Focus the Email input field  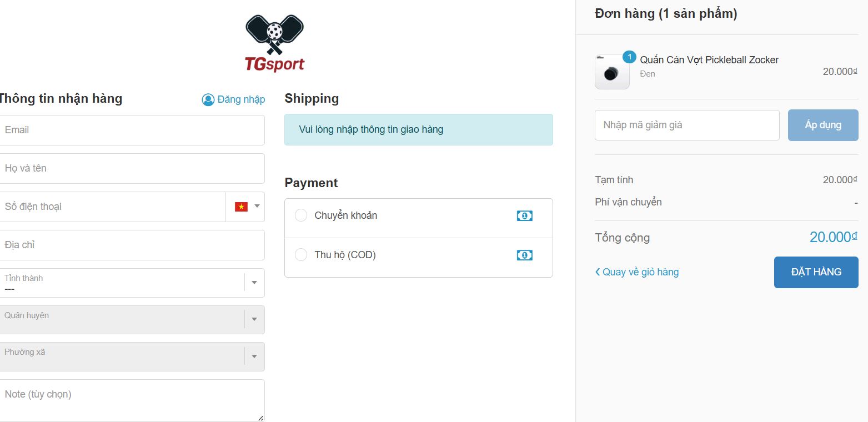point(132,130)
